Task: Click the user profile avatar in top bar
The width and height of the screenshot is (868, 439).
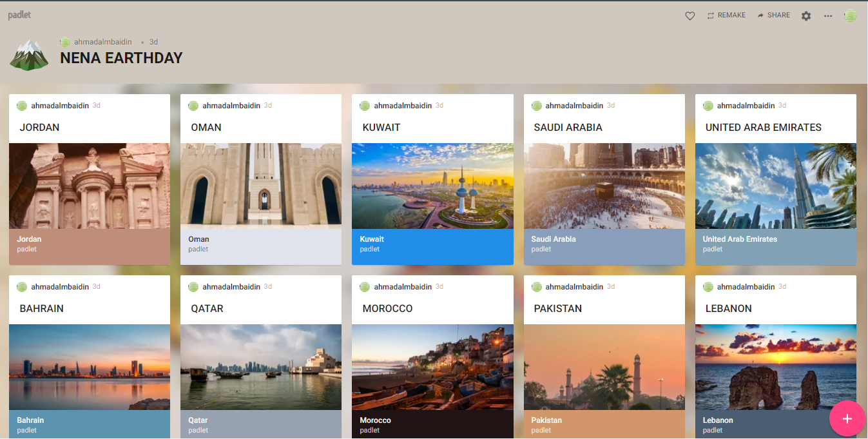Action: pyautogui.click(x=851, y=16)
